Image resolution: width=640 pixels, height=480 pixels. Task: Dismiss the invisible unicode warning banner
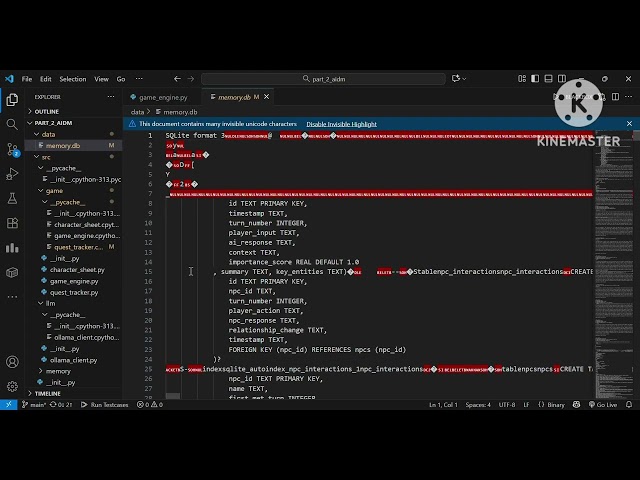tap(629, 124)
